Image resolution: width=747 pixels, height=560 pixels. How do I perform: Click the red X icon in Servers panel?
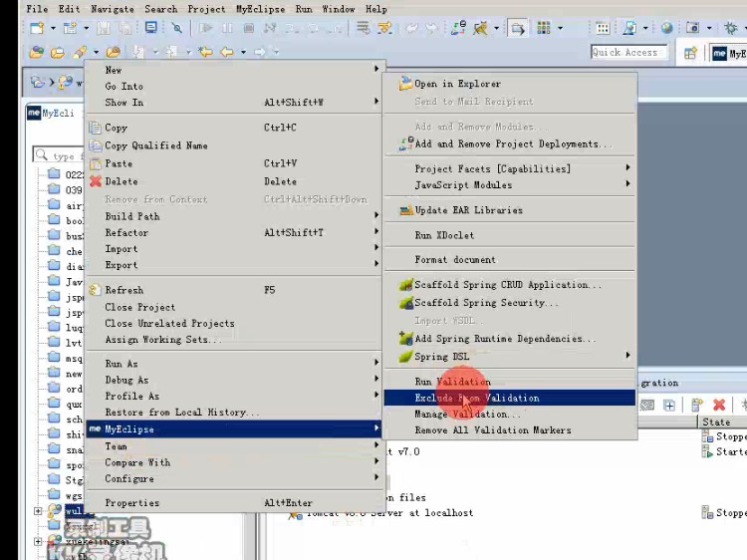click(x=719, y=406)
